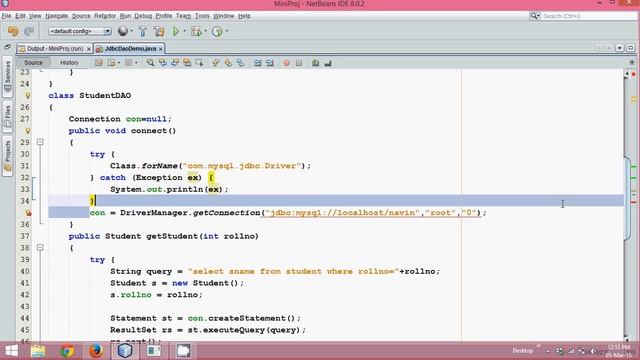
Task: Click the red Start Macro Recording icon
Action: point(287,63)
